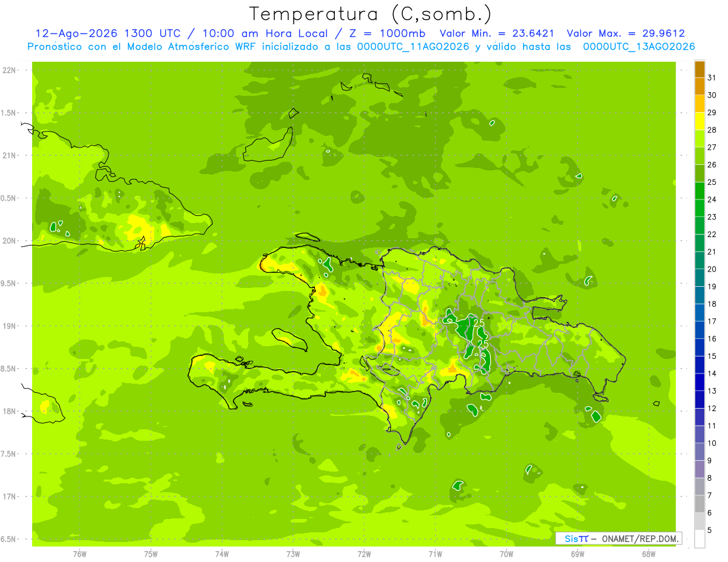Viewport: 728px width, 562px height.
Task: Click the color bar label "29"
Action: tap(712, 112)
